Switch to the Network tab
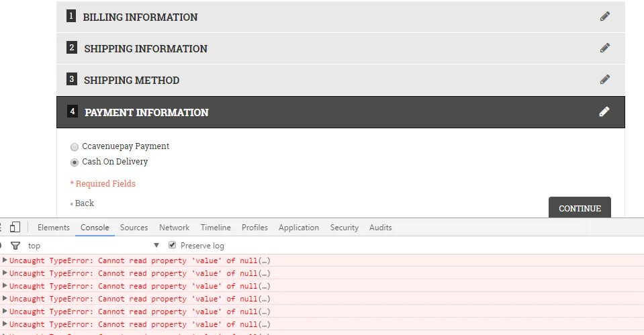This screenshot has width=644, height=335. (174, 228)
